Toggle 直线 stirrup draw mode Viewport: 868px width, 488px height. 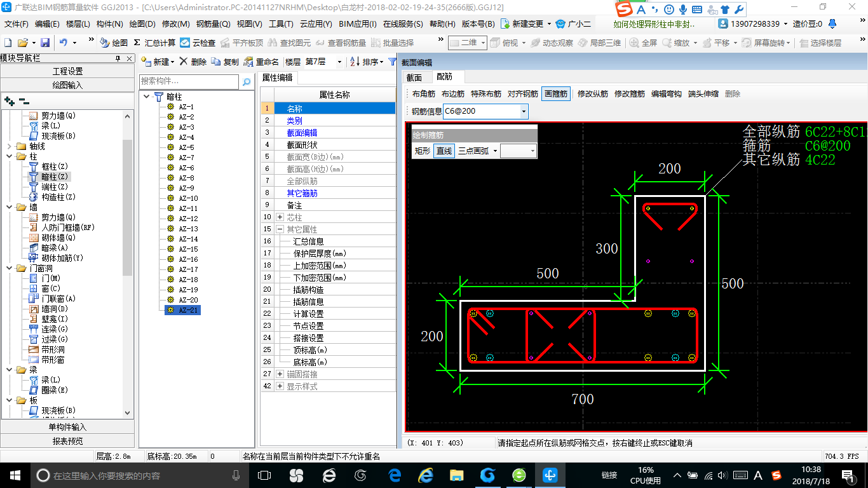pos(444,151)
